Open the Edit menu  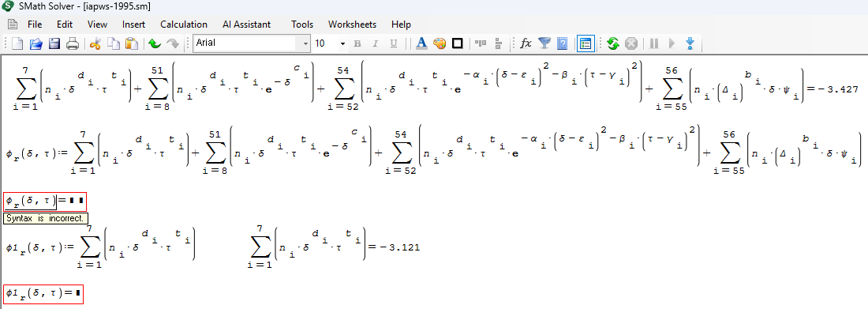pos(65,24)
